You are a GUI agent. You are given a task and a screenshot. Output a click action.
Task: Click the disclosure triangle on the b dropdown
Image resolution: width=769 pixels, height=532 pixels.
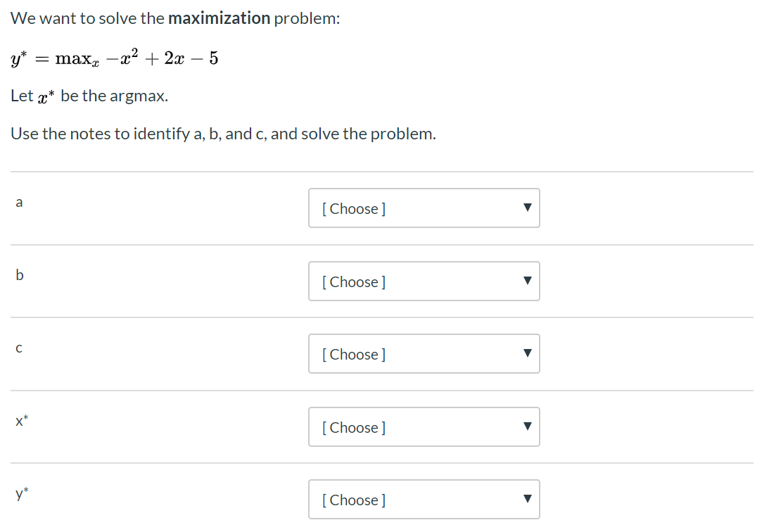click(527, 281)
